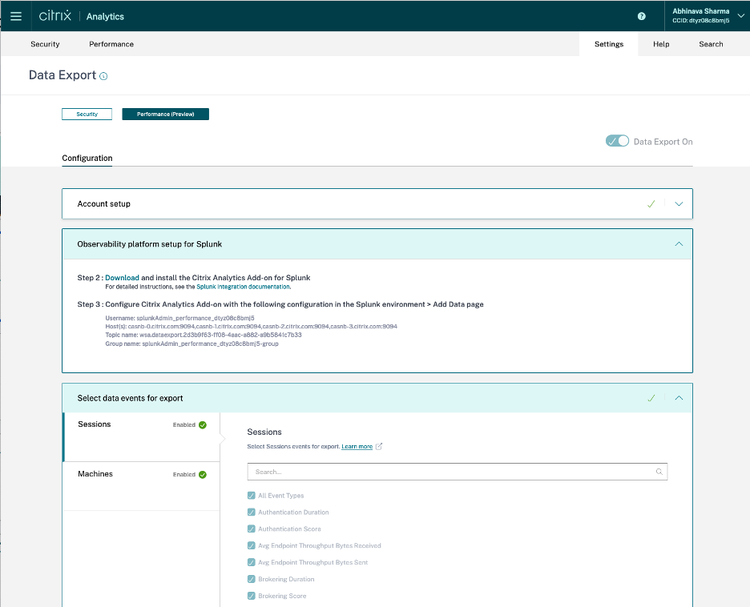The width and height of the screenshot is (750, 607).
Task: Click the Account setup completed checkmark
Action: pos(651,204)
